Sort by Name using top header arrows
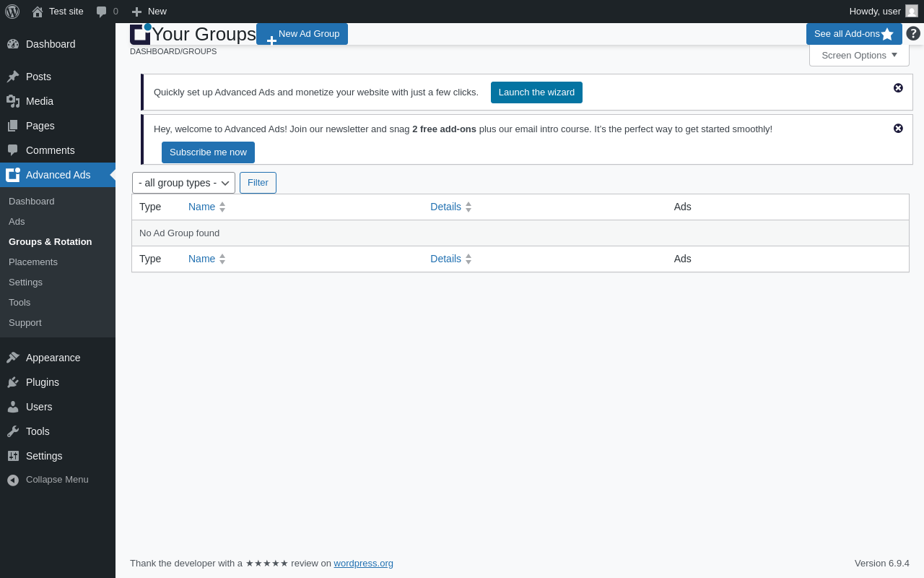Viewport: 924px width, 578px height. [222, 207]
